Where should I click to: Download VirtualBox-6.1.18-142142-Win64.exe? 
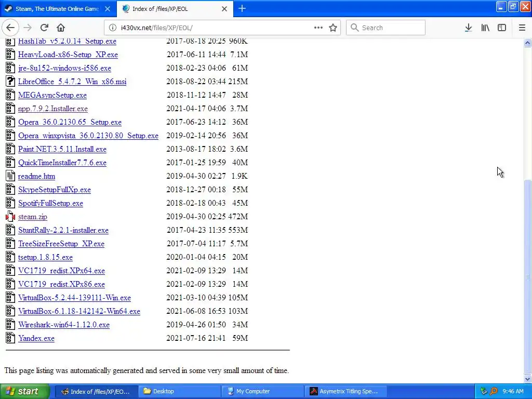tap(79, 312)
